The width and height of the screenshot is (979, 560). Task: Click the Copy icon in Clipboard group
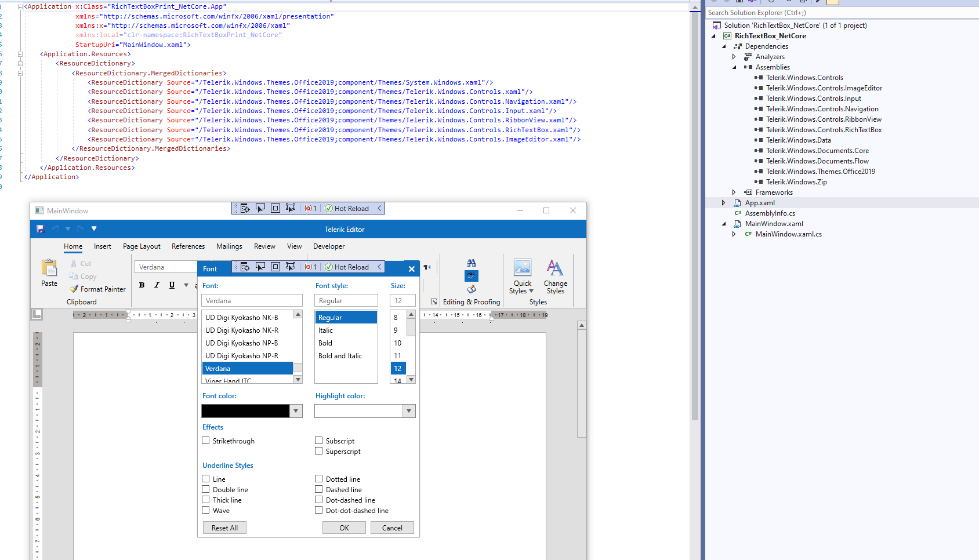click(74, 277)
